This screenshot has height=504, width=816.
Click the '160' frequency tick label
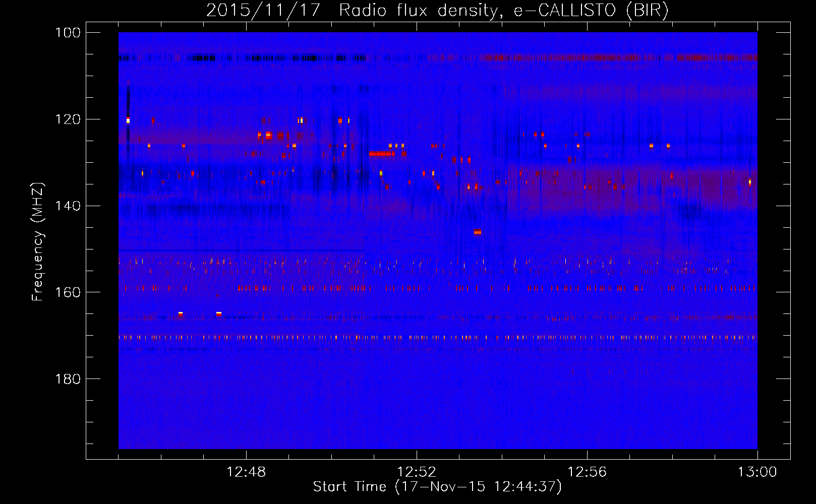pyautogui.click(x=67, y=292)
